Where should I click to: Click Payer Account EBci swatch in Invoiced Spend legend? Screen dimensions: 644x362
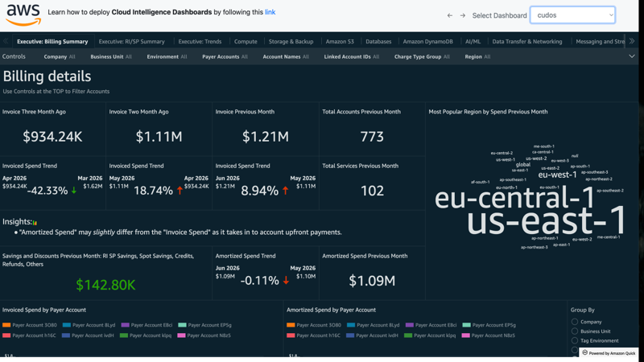[126, 325]
